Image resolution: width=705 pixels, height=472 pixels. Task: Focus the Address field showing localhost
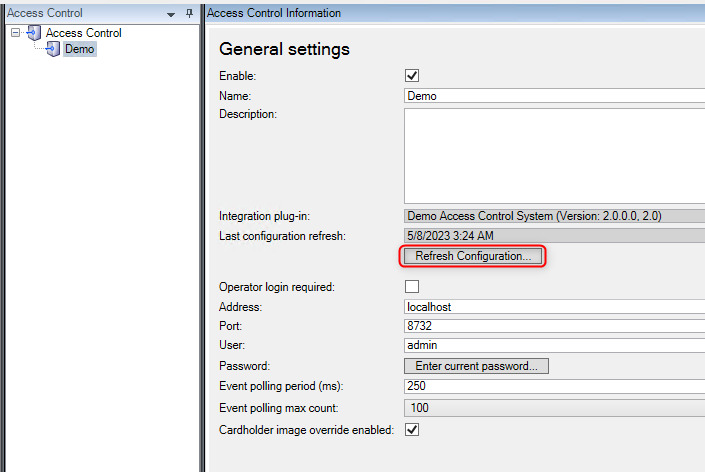553,307
